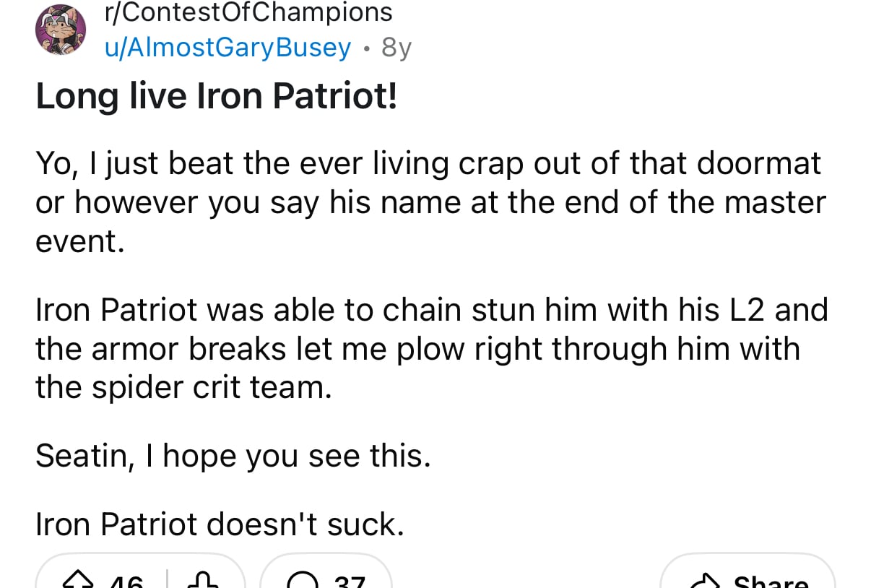Click the 8y post timestamp

396,47
